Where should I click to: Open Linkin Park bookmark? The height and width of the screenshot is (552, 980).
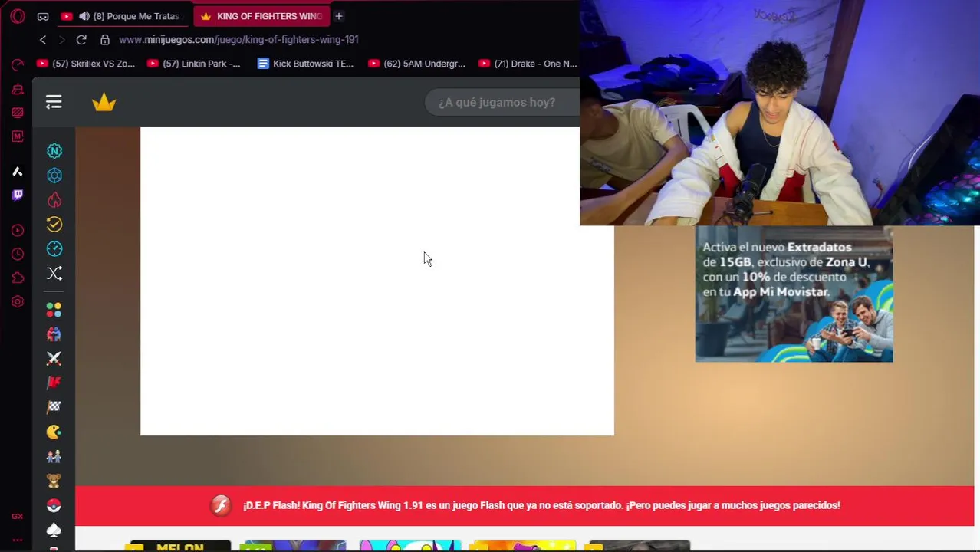(194, 64)
